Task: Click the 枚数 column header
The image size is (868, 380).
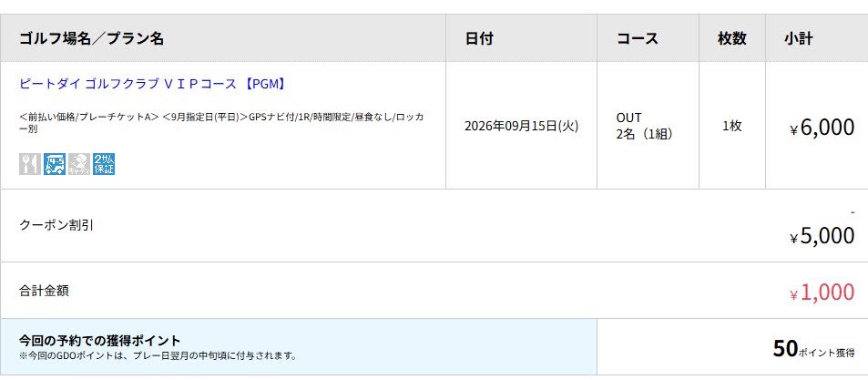Action: pos(731,38)
